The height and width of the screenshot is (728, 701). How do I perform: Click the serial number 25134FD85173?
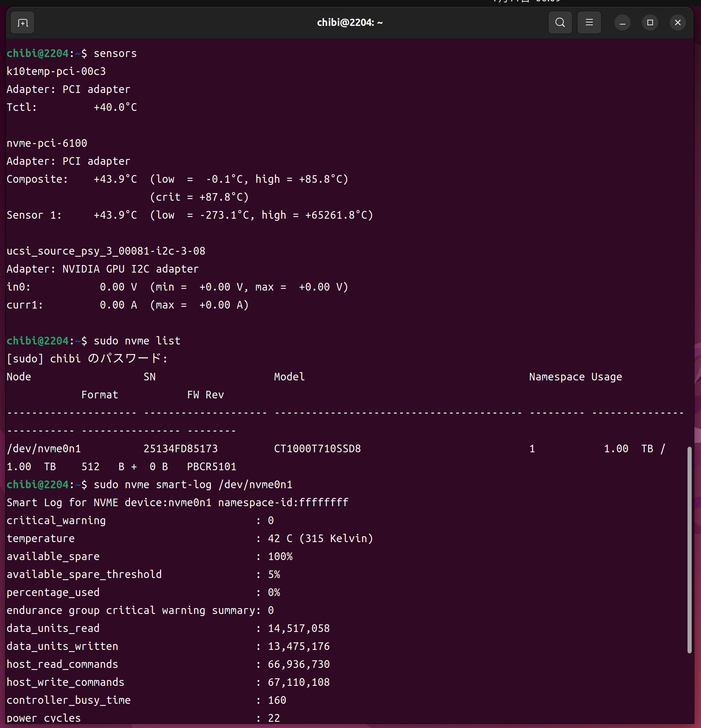180,449
